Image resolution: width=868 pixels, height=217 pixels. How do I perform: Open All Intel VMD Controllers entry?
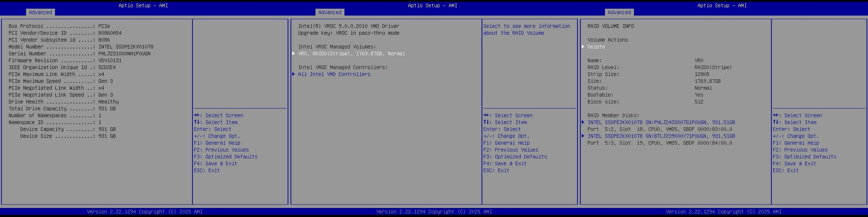point(334,74)
